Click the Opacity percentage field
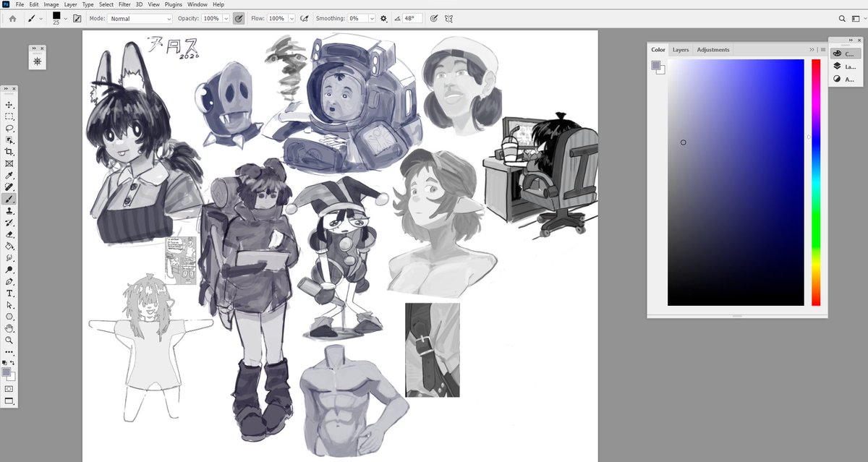The image size is (868, 462). point(211,18)
